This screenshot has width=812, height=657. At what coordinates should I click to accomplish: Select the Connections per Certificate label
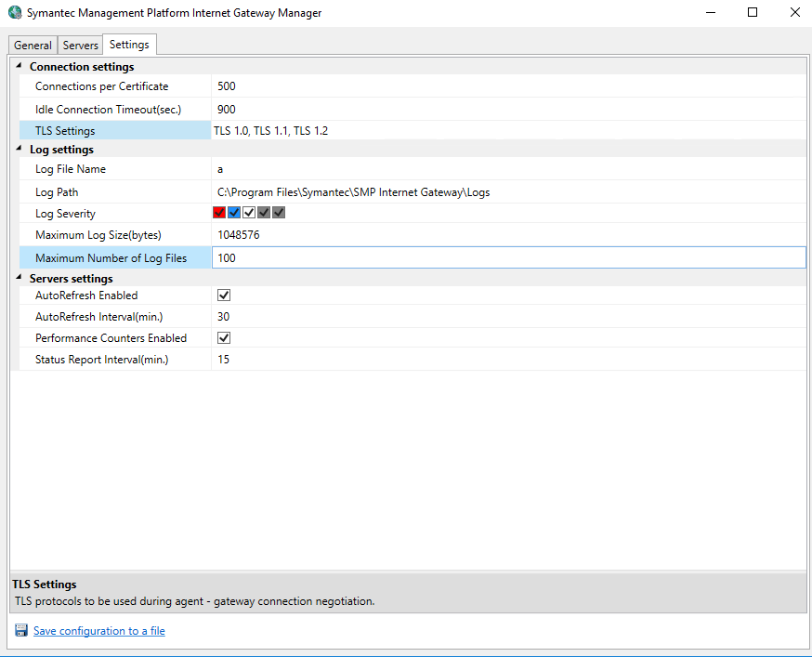click(102, 86)
